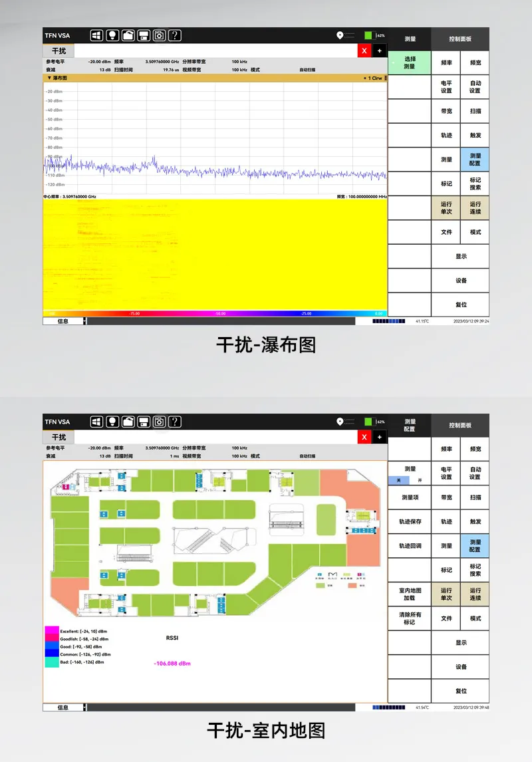
Task: Toggle the 1 Clrw trace indicator on the 瀑布图 bar
Action: [373, 78]
